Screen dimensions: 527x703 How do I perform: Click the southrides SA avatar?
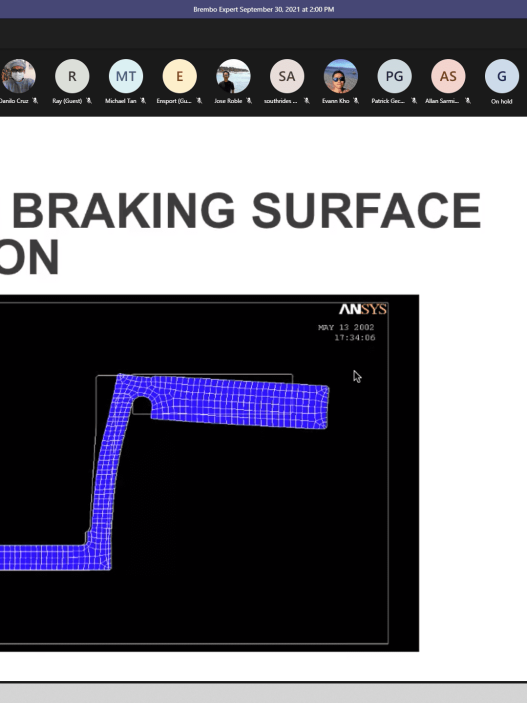(x=287, y=76)
